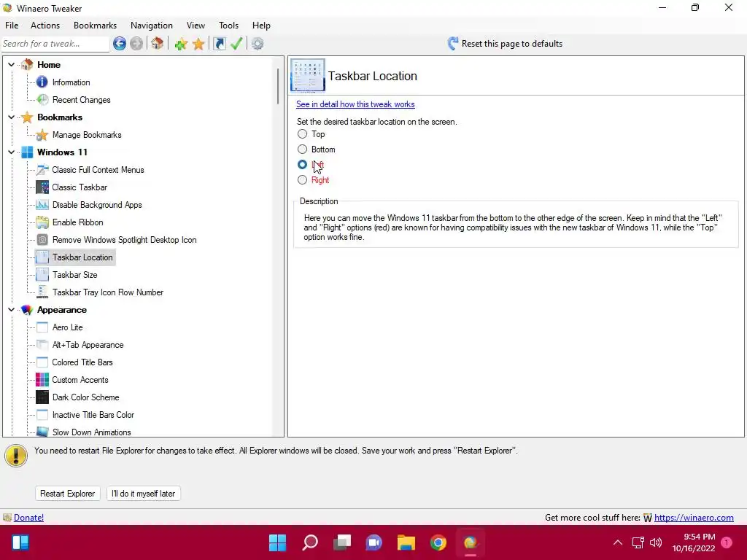The image size is (747, 560).
Task: Collapse the Windows 11 tree node
Action: click(x=11, y=152)
